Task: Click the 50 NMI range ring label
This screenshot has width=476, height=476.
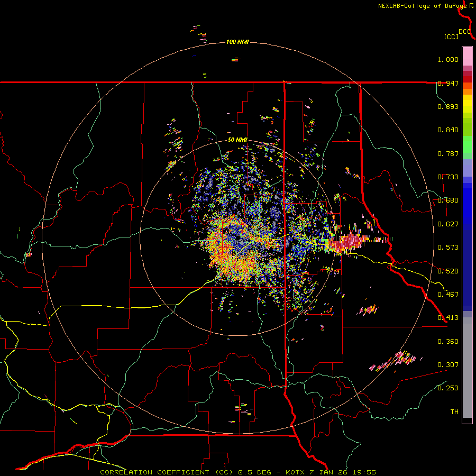Action: (237, 140)
